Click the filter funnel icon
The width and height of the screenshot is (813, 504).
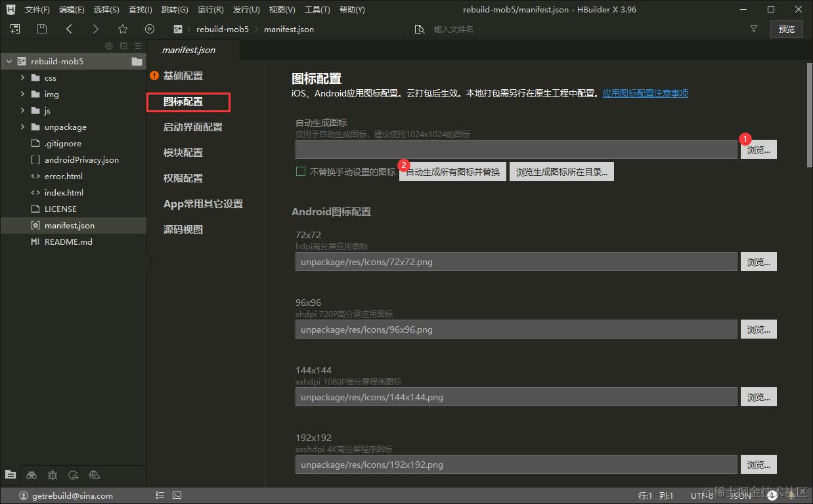(754, 29)
